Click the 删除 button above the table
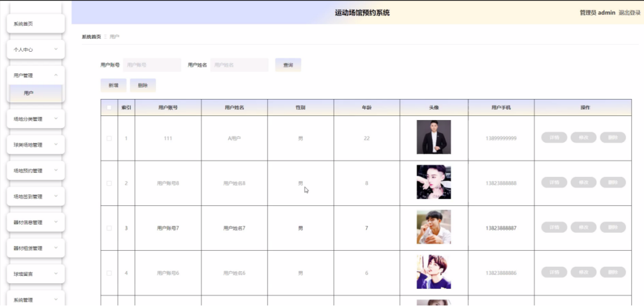Screen dimensions: 644x306 click(143, 85)
